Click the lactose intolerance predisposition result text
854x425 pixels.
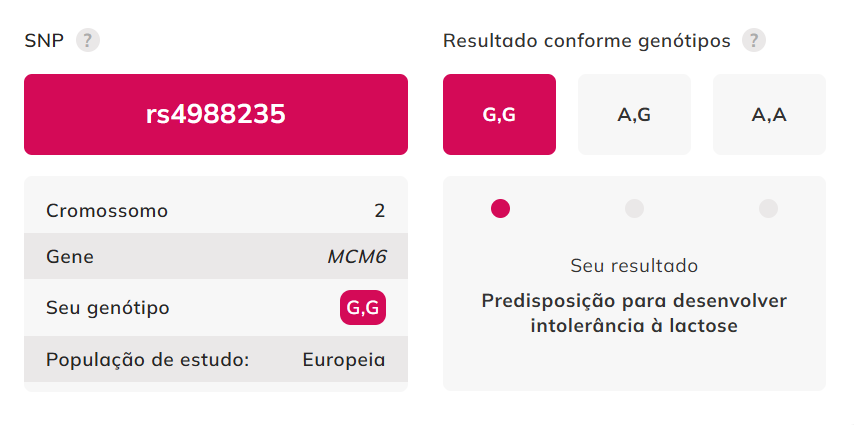[x=634, y=313]
